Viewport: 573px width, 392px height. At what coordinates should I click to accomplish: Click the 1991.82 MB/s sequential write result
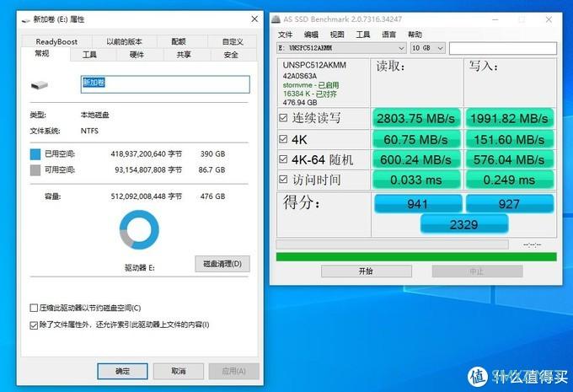[510, 119]
